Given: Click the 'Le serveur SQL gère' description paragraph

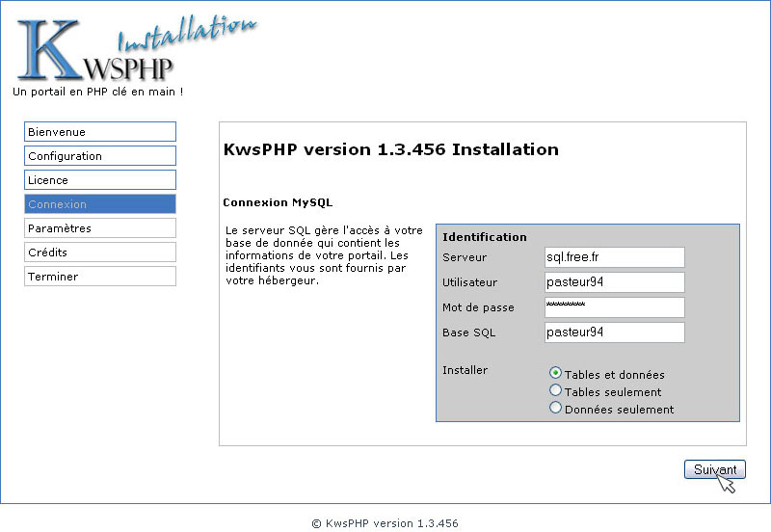Looking at the screenshot, I should coord(324,255).
